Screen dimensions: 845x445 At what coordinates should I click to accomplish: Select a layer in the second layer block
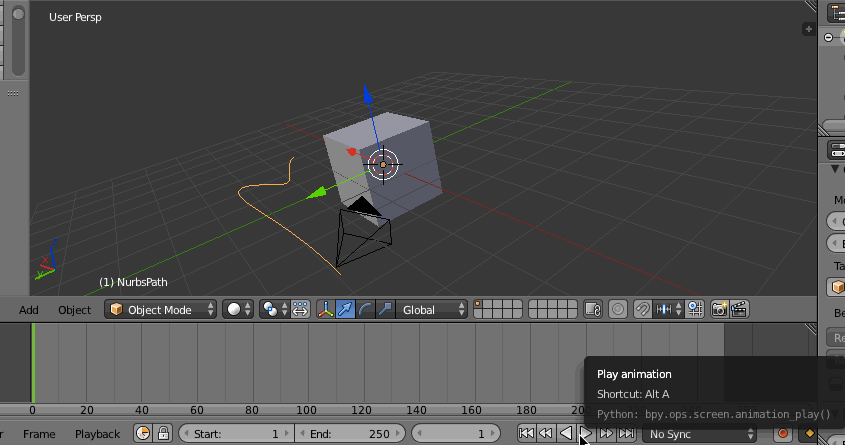click(553, 310)
